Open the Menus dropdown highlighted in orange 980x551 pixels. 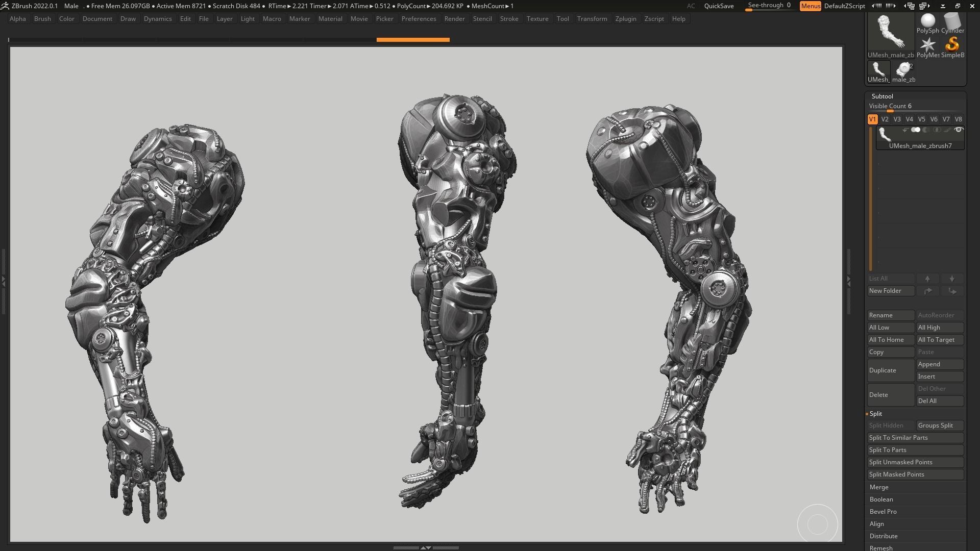coord(811,6)
